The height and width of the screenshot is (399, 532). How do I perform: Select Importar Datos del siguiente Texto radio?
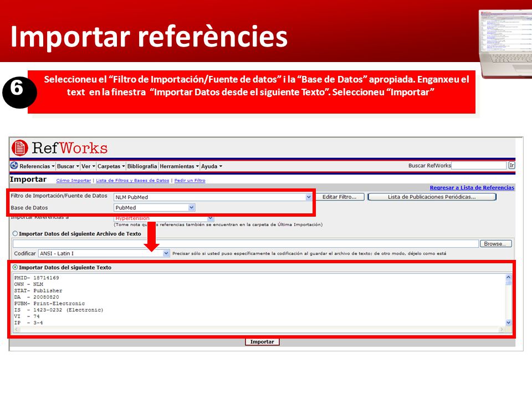point(15,267)
